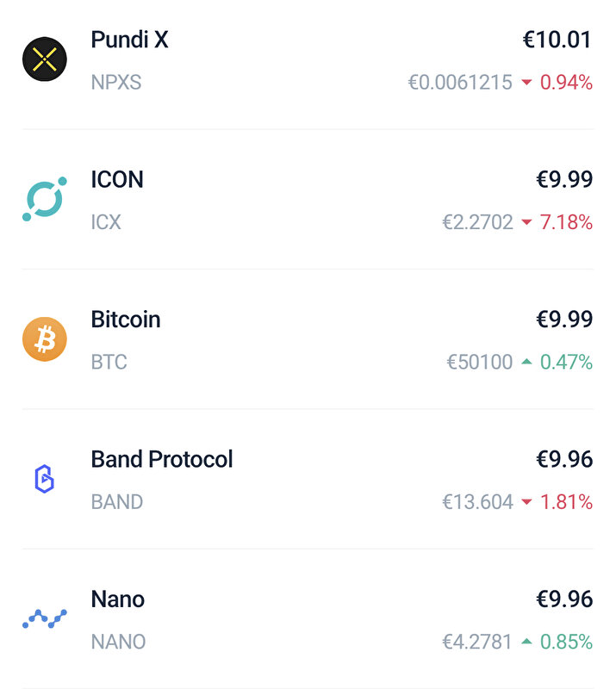Tap the Nano coin logo

[45, 618]
